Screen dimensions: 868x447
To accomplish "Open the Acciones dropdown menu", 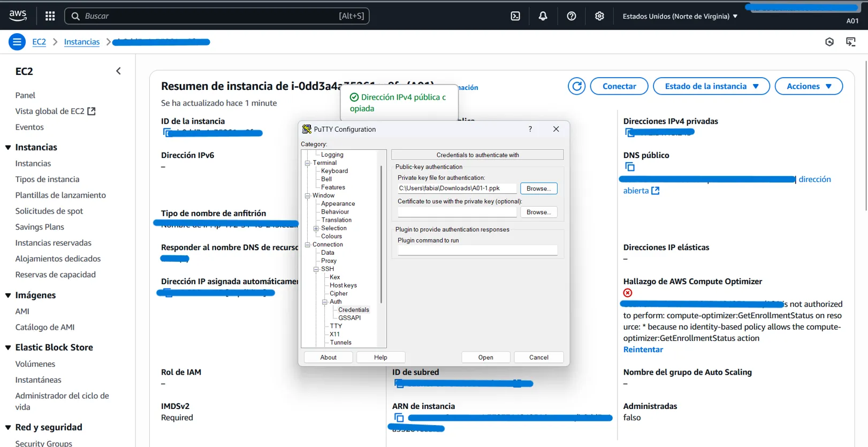I will tap(809, 86).
